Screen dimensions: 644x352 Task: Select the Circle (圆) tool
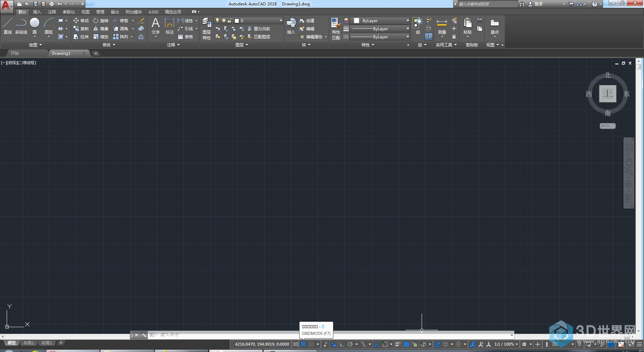click(x=35, y=26)
